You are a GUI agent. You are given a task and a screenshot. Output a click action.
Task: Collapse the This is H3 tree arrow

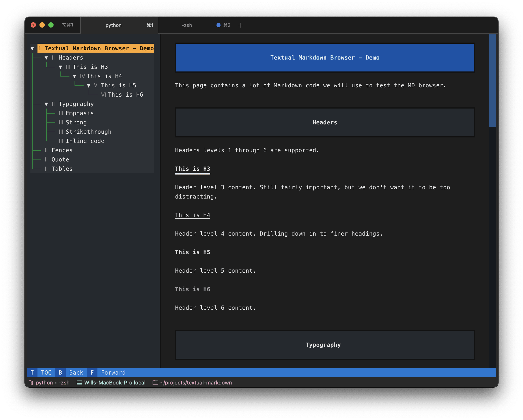tap(60, 67)
